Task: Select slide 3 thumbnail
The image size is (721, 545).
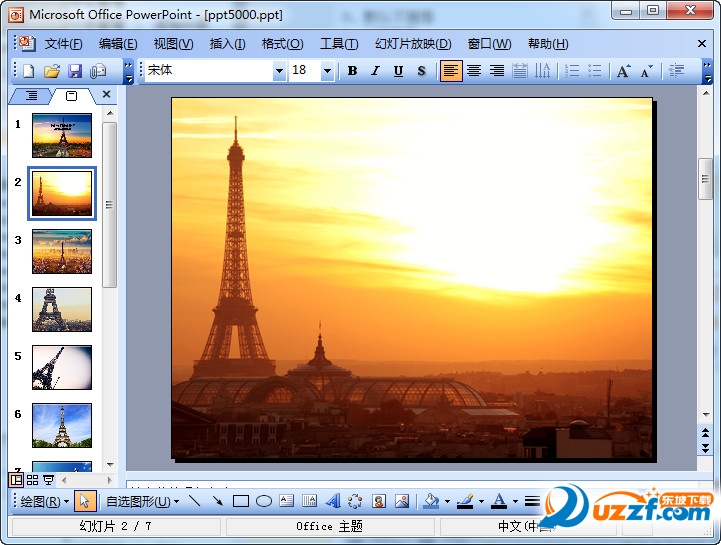Action: pyautogui.click(x=62, y=252)
